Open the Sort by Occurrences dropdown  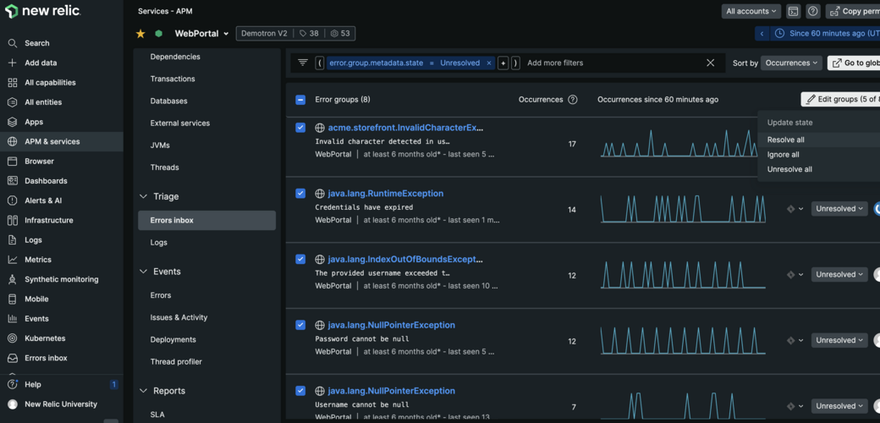[x=791, y=63]
